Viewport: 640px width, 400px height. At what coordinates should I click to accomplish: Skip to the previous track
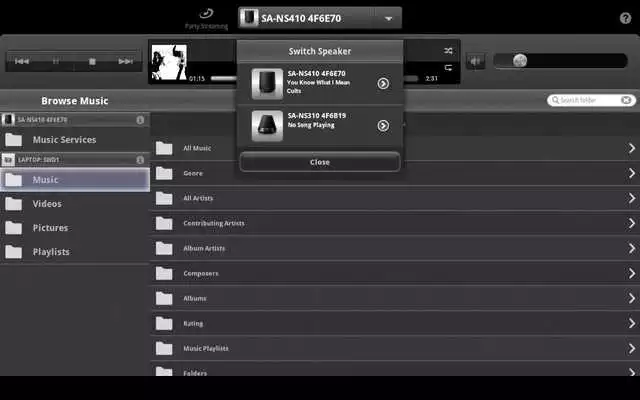(22, 62)
